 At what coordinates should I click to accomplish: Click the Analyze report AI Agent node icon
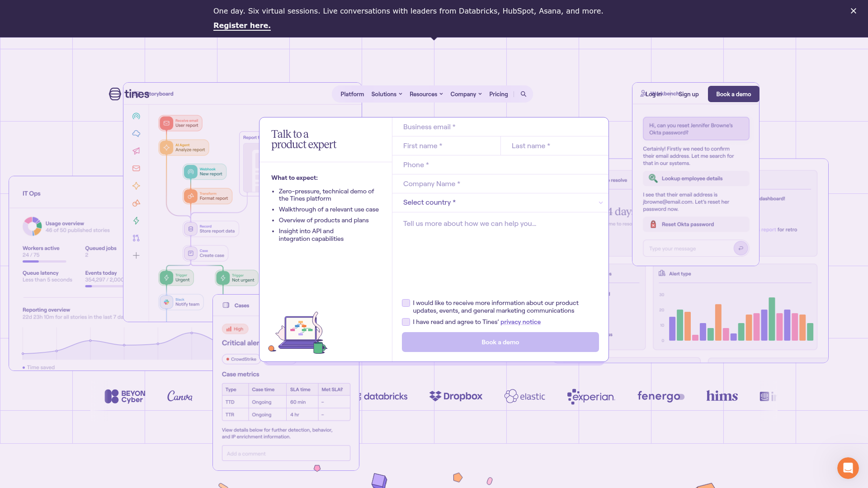pyautogui.click(x=166, y=147)
